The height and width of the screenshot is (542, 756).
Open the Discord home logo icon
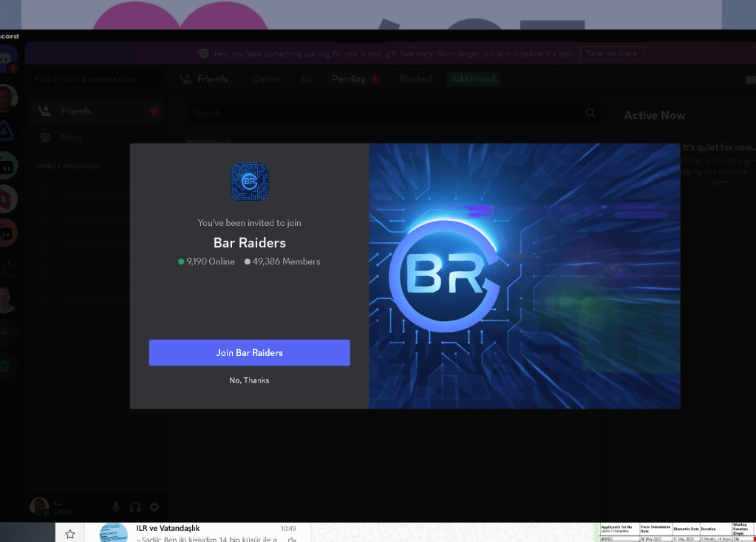tap(6, 60)
